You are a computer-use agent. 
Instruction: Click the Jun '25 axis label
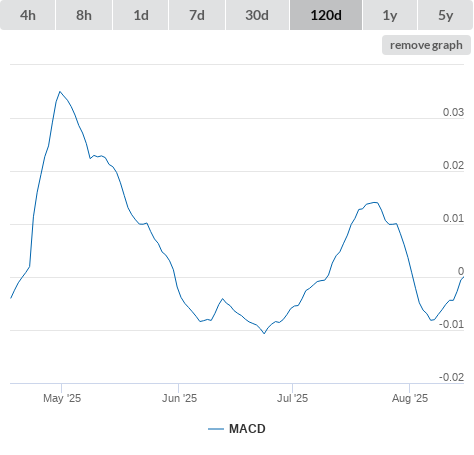click(x=179, y=398)
